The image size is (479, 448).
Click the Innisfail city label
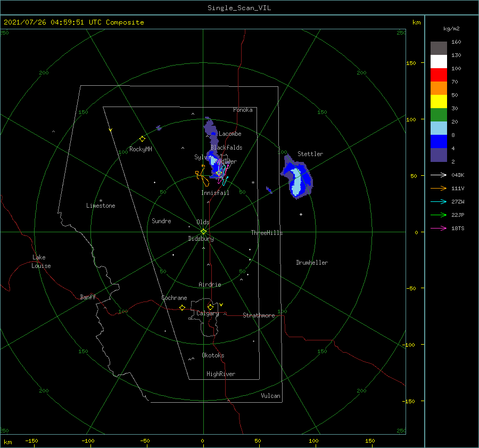[x=215, y=193]
